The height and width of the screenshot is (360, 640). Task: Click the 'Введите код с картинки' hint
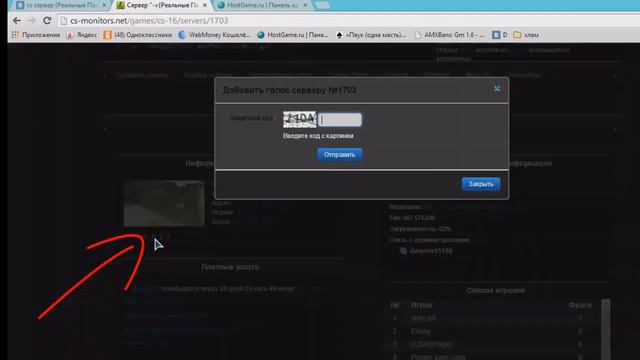[318, 136]
